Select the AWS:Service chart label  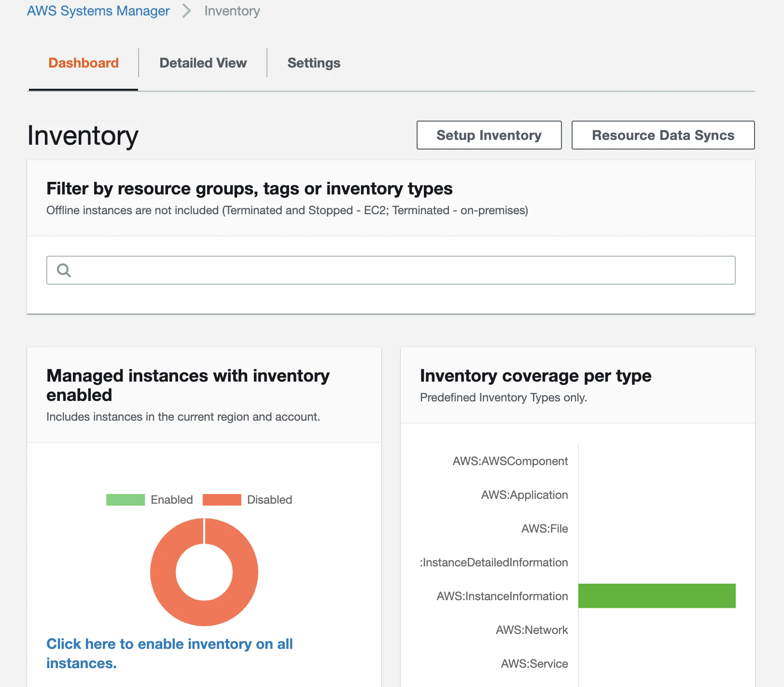click(x=534, y=664)
